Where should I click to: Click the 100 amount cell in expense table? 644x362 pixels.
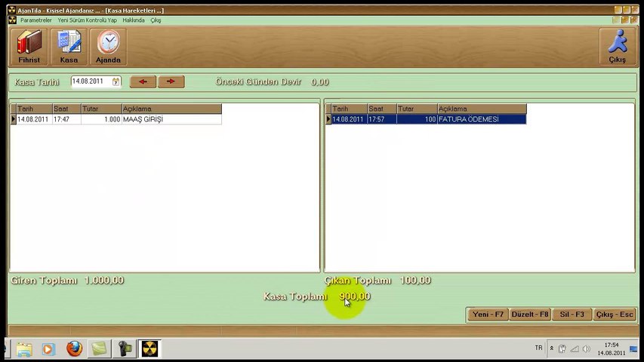pyautogui.click(x=417, y=119)
